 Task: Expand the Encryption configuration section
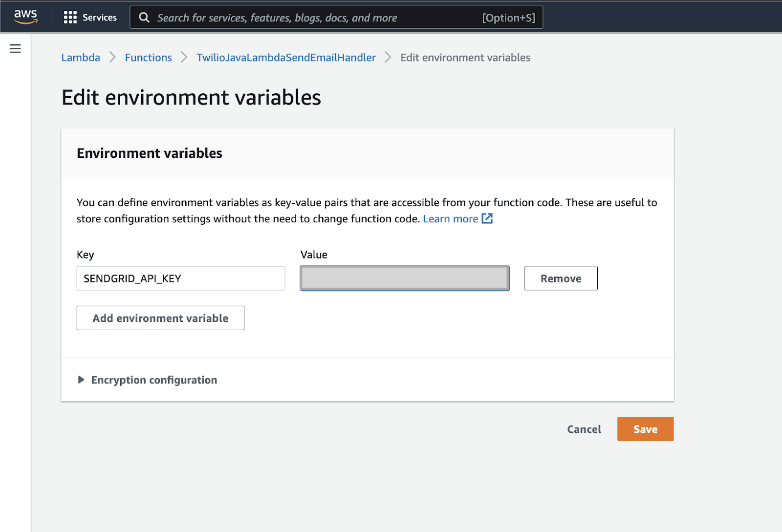pyautogui.click(x=147, y=380)
